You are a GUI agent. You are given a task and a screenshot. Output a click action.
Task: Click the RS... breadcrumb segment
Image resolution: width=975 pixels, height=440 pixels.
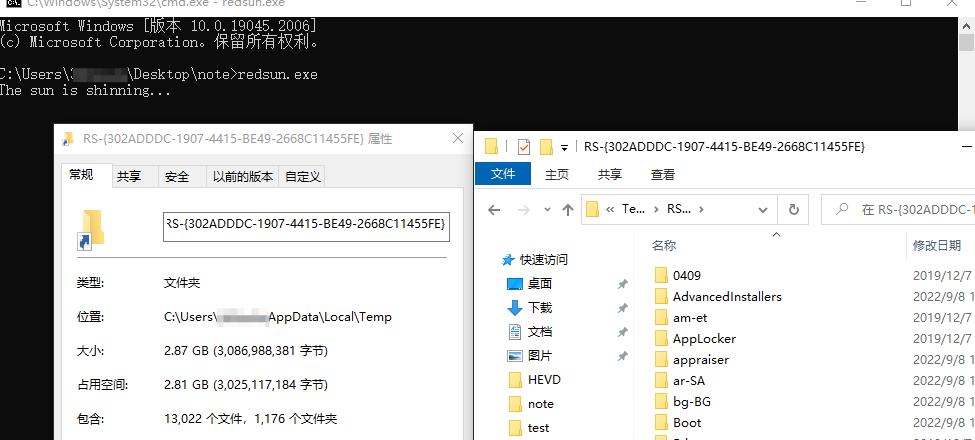tap(678, 209)
